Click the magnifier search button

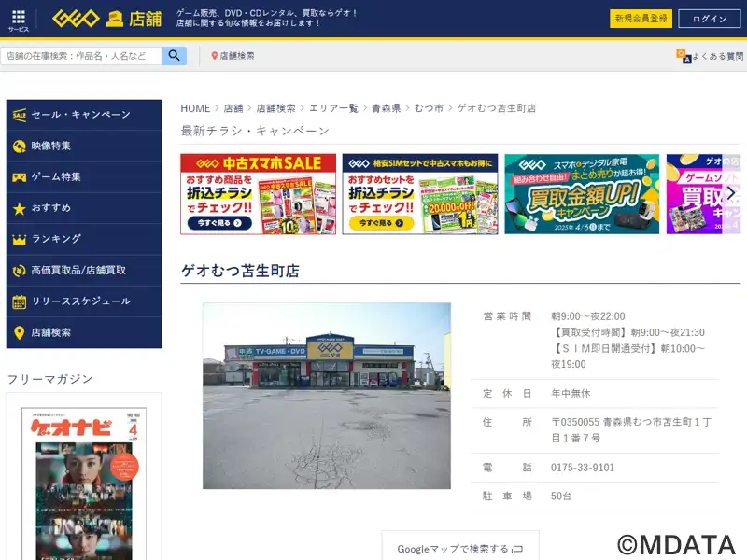(174, 56)
